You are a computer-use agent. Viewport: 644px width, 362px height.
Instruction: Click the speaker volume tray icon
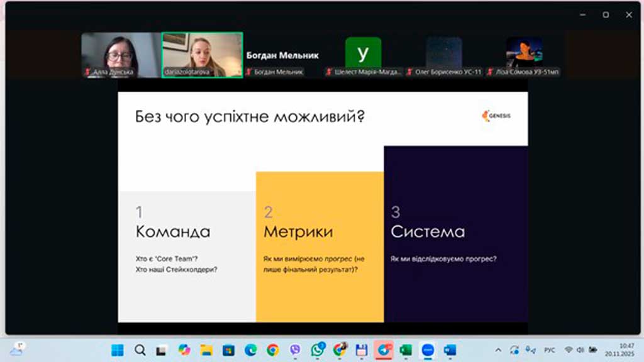(x=580, y=350)
